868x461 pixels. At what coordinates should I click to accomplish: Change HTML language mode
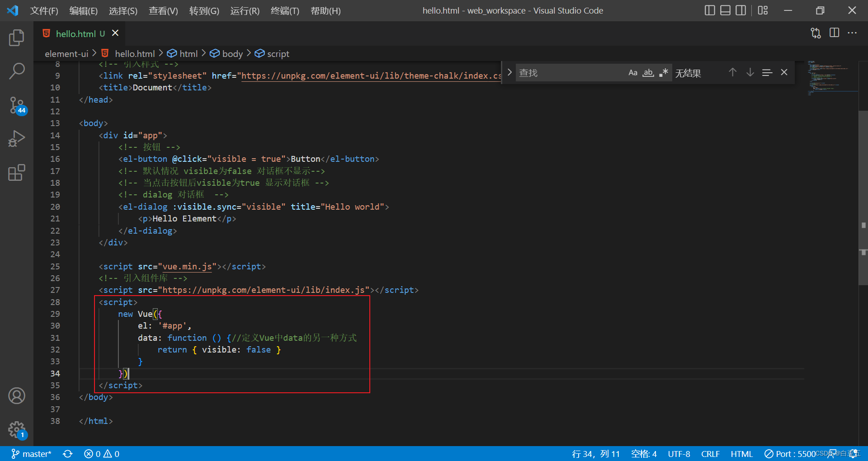point(741,454)
